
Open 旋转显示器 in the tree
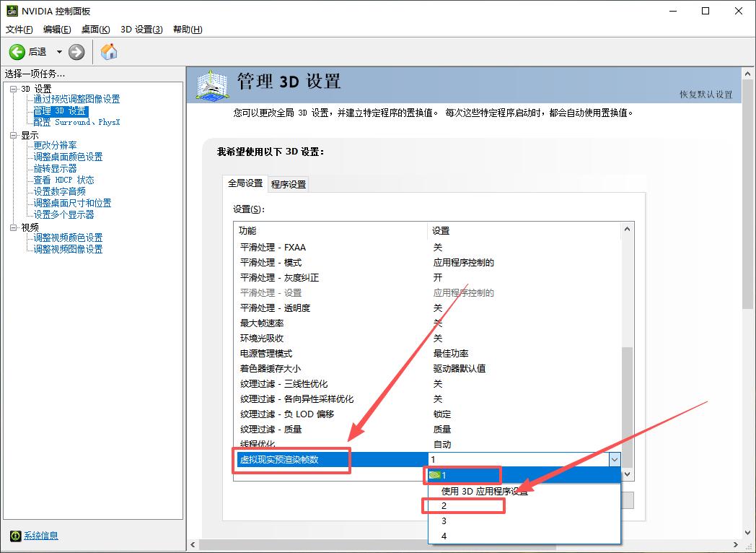(55, 168)
